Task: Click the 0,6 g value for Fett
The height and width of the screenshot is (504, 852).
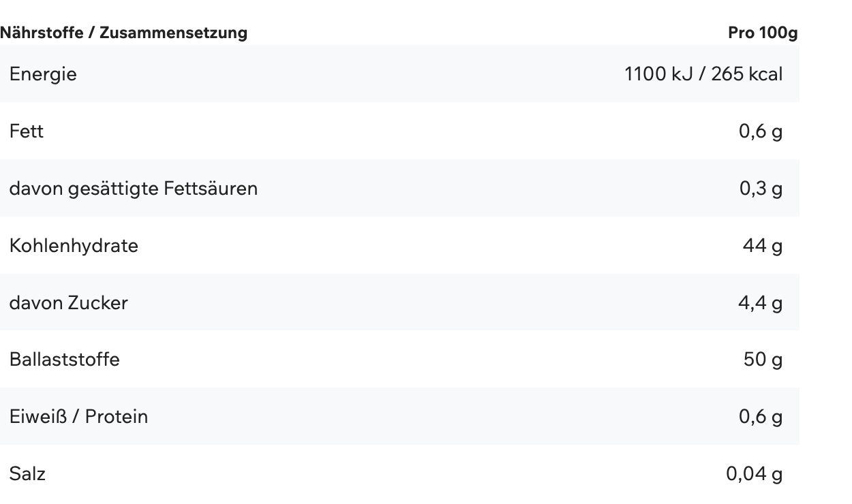Action: tap(760, 131)
